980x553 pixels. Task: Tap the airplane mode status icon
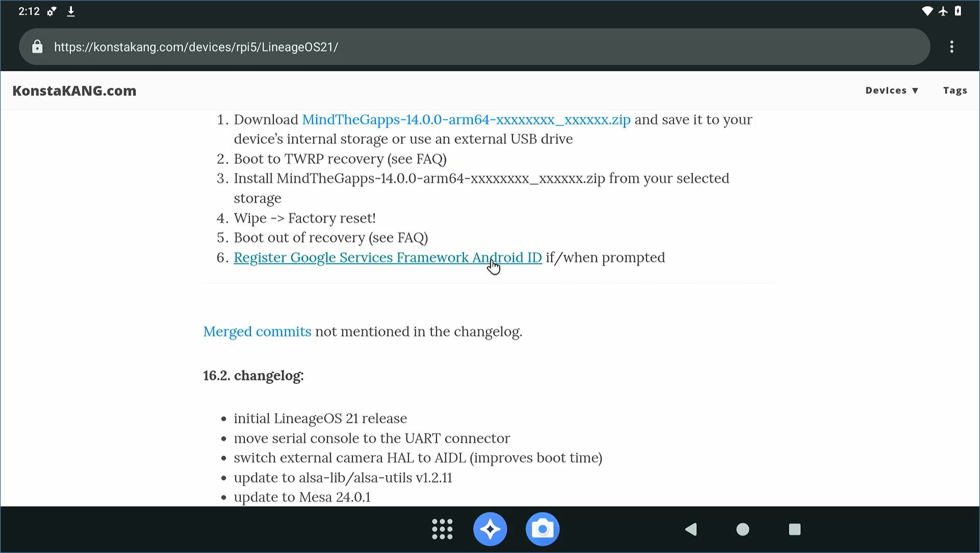(x=943, y=11)
